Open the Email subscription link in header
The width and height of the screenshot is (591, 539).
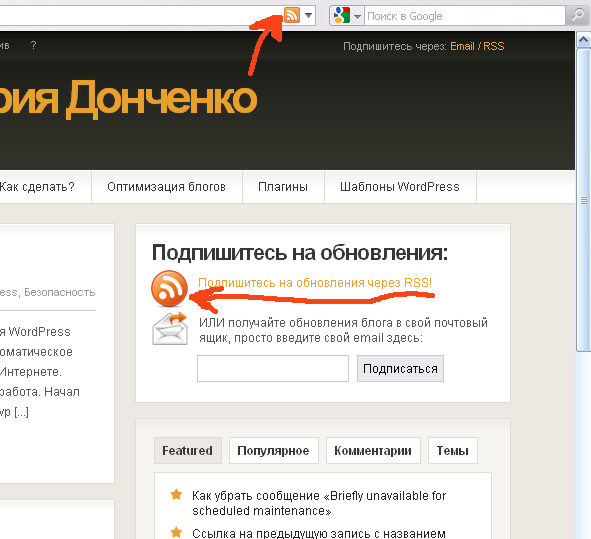[462, 46]
